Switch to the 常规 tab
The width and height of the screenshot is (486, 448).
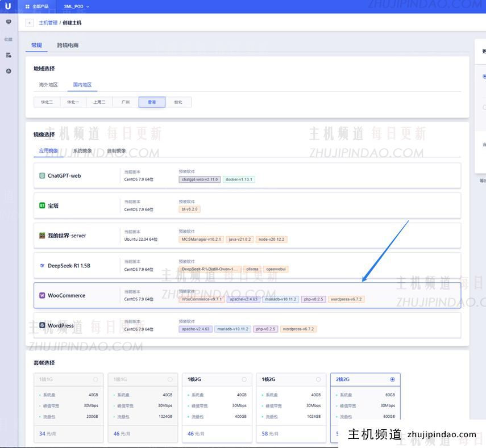click(36, 45)
